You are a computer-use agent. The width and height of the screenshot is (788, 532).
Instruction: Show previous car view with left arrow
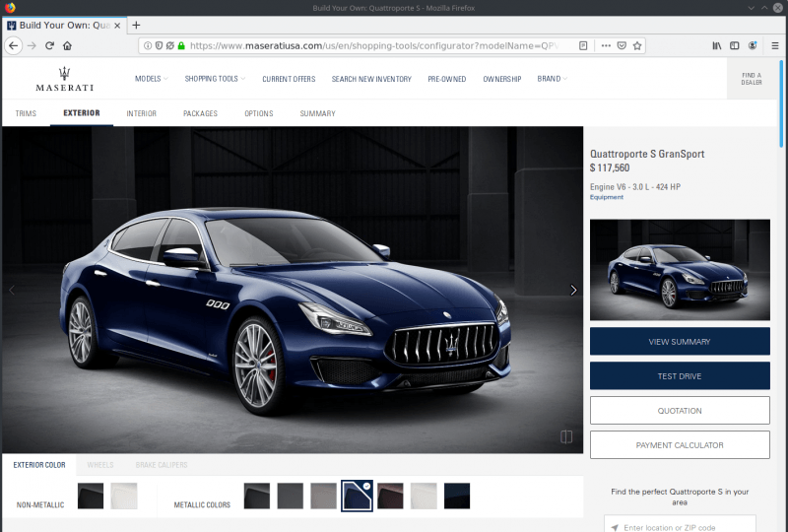(12, 290)
